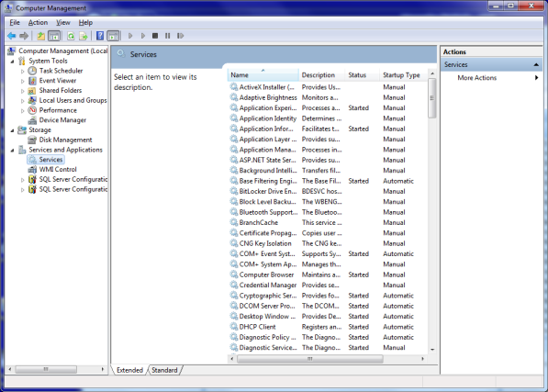Screen dimensions: 548x392
Task: Open Disk Management in the tree
Action: (x=65, y=140)
